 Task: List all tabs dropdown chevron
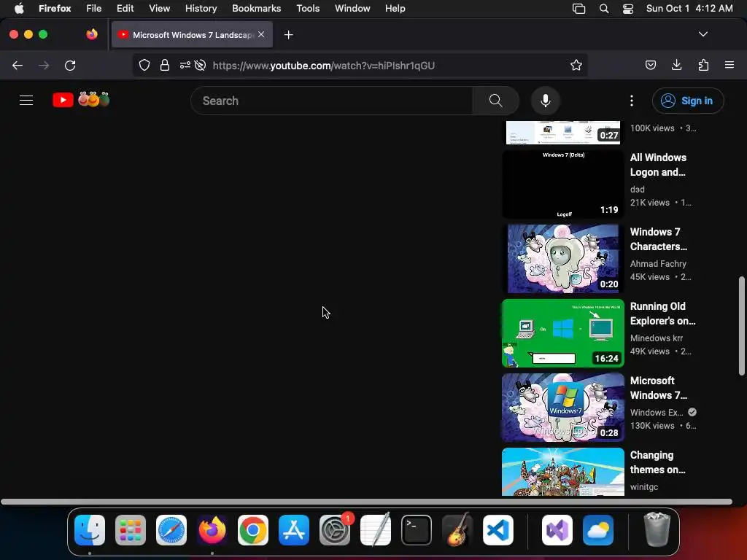click(703, 34)
